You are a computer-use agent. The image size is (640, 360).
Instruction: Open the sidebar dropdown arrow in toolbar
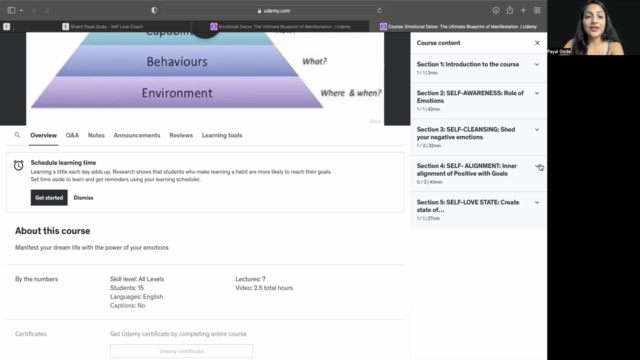coord(21,10)
